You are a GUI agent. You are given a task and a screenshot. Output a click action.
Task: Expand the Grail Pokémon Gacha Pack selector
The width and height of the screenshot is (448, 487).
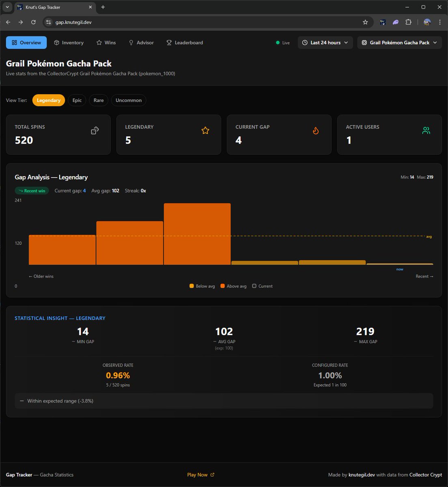tap(399, 43)
